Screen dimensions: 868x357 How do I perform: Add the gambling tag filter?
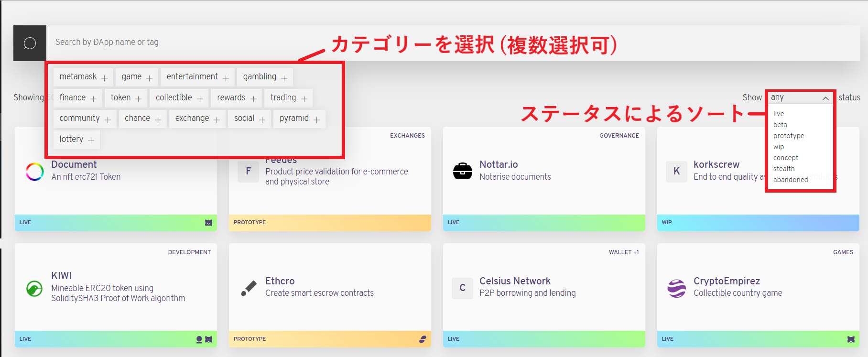click(x=265, y=77)
